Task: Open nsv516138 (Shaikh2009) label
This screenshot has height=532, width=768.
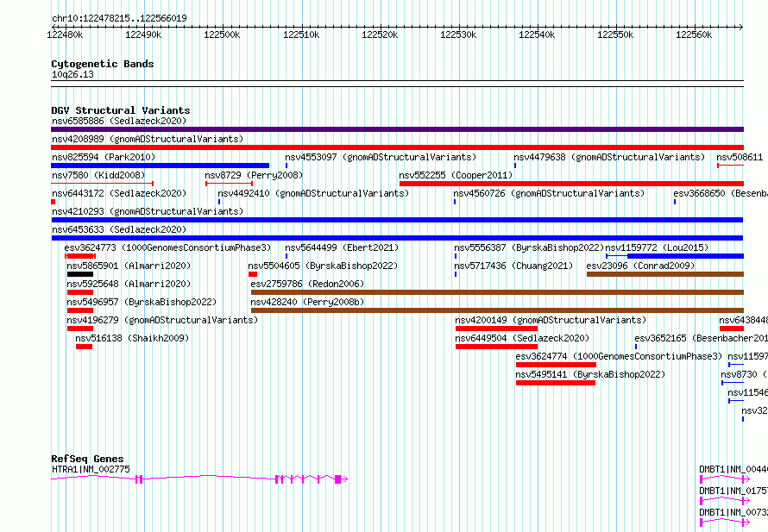Action: point(132,338)
